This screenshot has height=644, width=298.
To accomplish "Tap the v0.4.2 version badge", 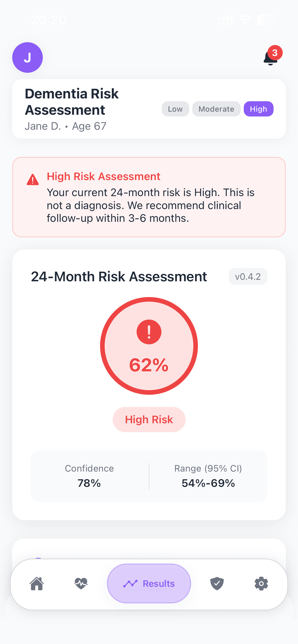I will coord(248,276).
